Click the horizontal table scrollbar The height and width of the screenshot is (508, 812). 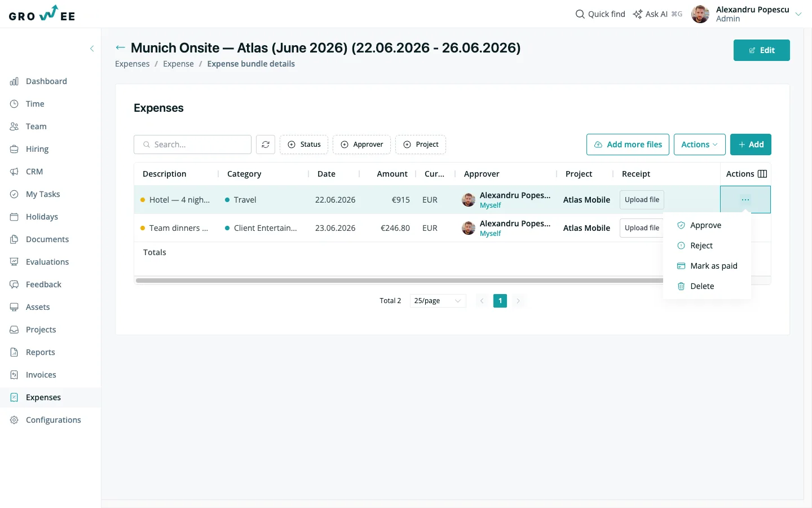399,281
